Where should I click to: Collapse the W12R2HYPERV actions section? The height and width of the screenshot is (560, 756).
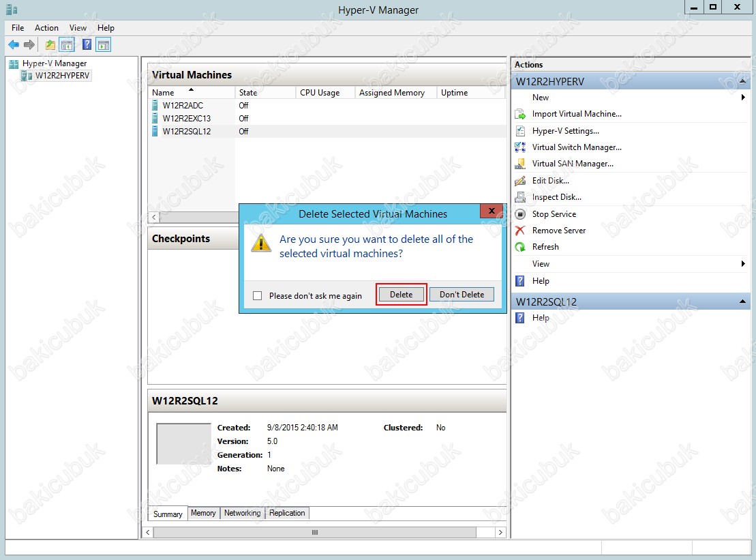(742, 81)
